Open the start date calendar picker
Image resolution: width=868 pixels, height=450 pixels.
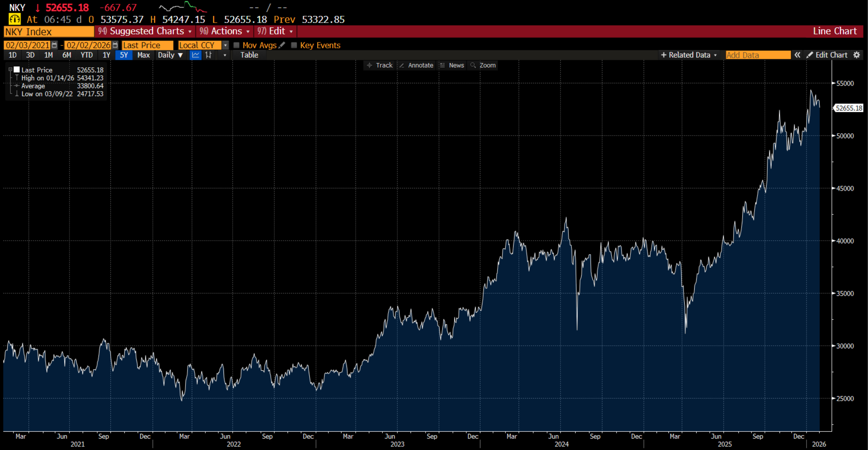[54, 45]
